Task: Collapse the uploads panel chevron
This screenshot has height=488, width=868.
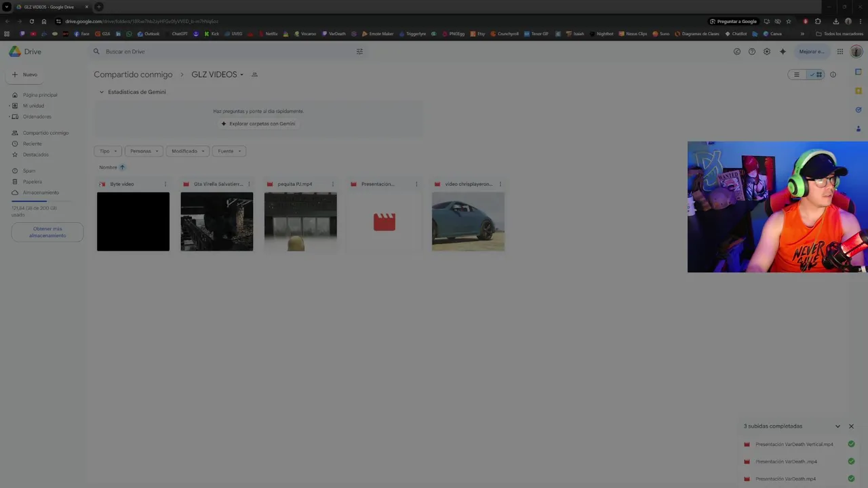Action: (837, 426)
